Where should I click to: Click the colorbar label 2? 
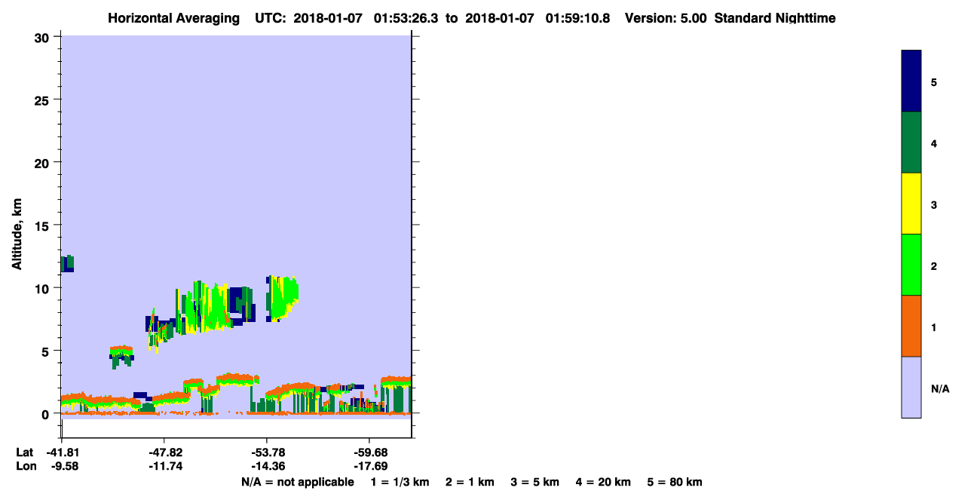point(934,266)
